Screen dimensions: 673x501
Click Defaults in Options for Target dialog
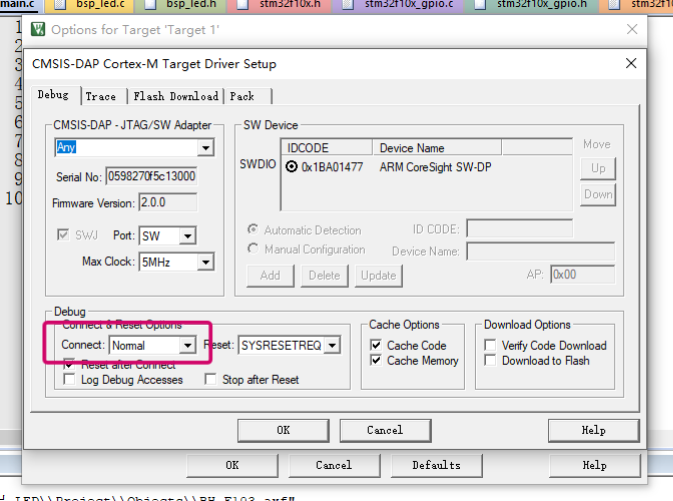(x=437, y=465)
